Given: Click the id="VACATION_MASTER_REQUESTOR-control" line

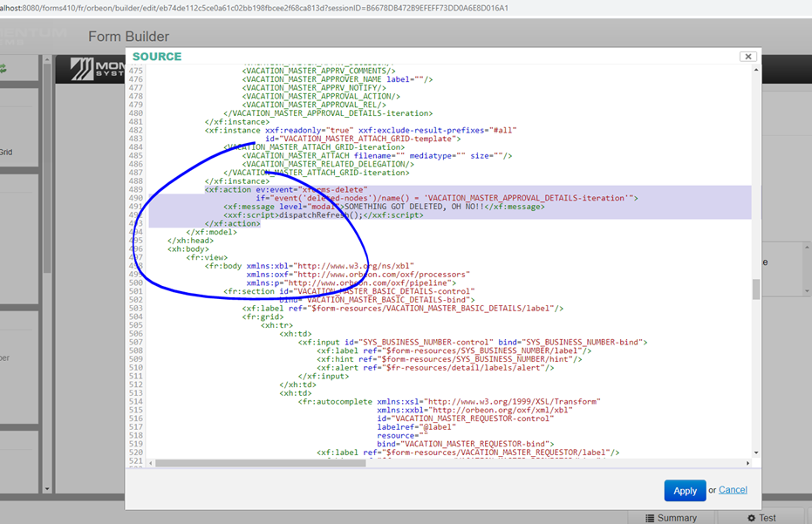Looking at the screenshot, I should pyautogui.click(x=466, y=419).
